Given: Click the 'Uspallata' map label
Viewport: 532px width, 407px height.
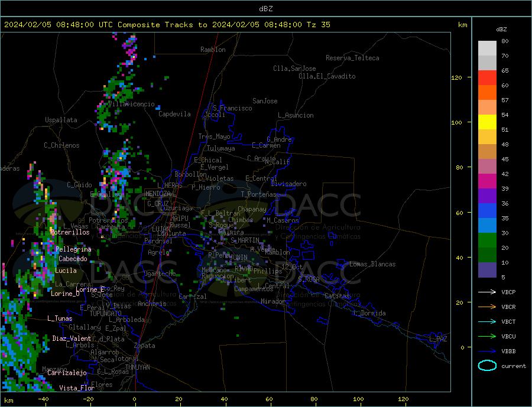Looking at the screenshot, I should [61, 120].
